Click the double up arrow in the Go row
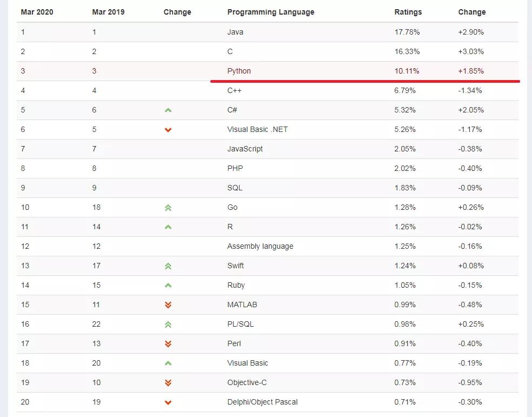This screenshot has width=532, height=417. click(168, 208)
